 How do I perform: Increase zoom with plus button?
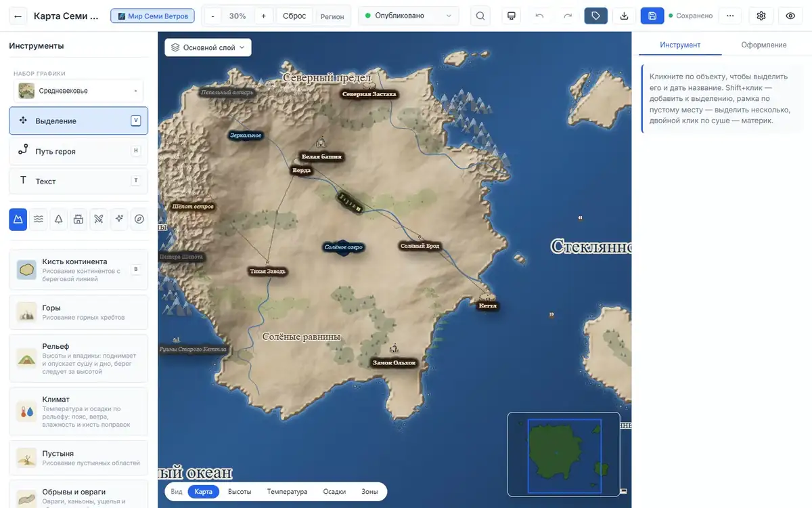tap(263, 16)
